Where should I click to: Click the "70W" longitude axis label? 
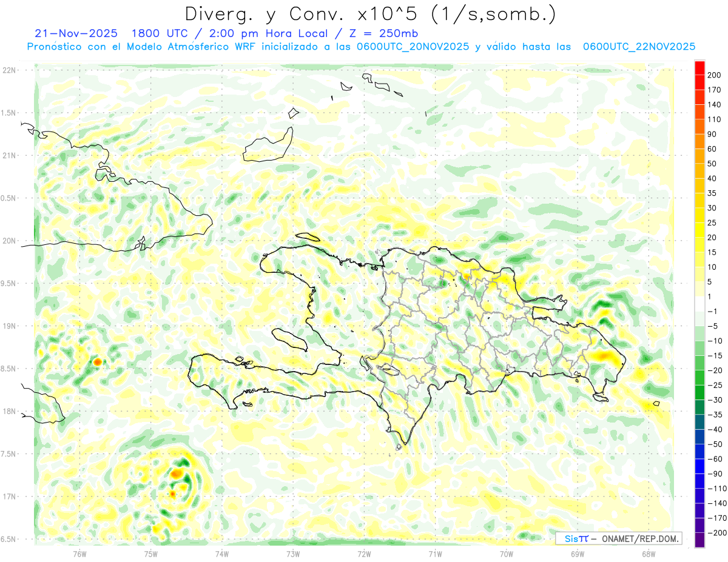pos(506,554)
